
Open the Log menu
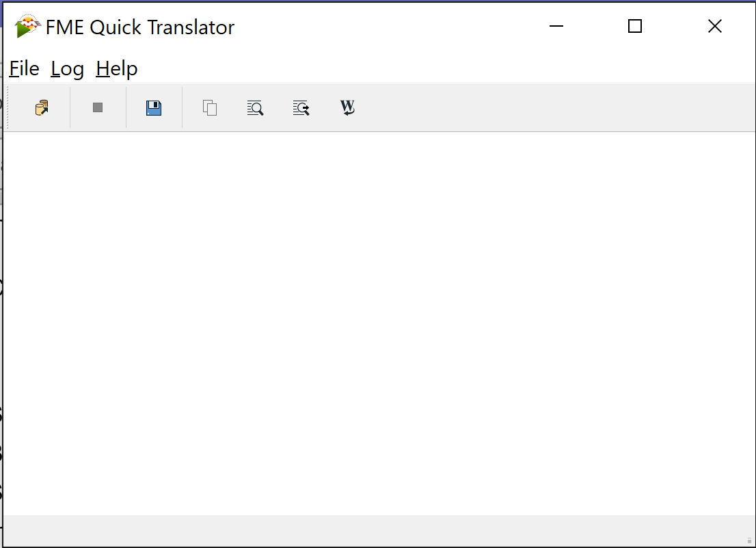click(67, 68)
